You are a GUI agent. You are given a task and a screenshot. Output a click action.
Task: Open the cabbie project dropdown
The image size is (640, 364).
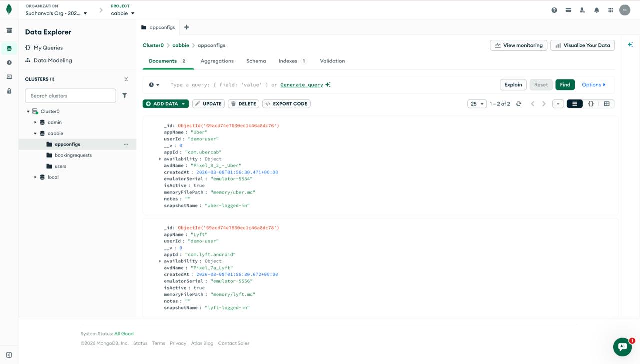point(123,13)
